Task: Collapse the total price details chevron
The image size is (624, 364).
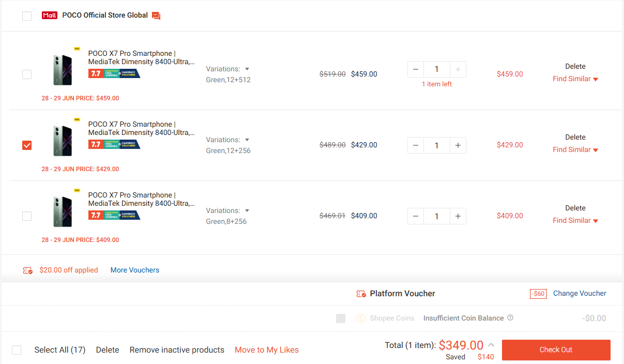Action: click(491, 345)
